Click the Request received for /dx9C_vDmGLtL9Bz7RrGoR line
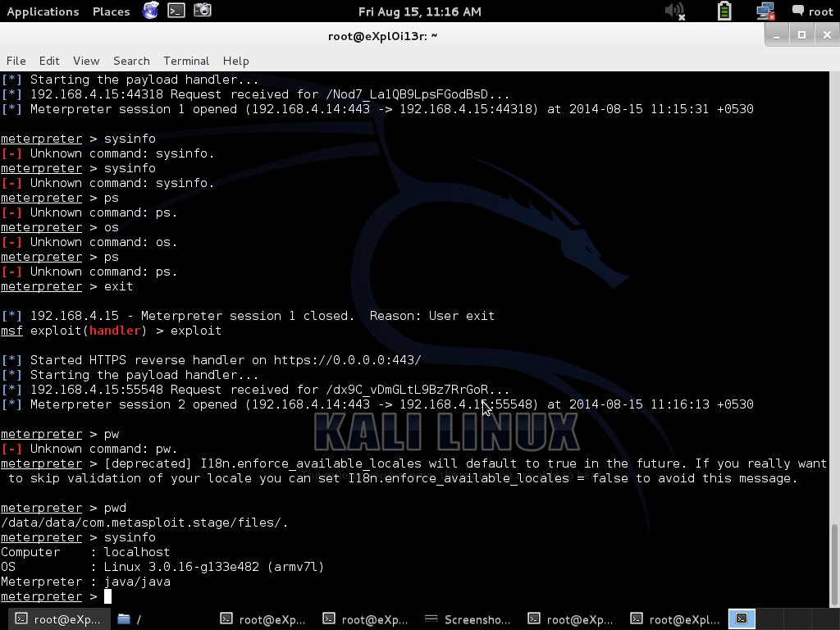 point(255,390)
